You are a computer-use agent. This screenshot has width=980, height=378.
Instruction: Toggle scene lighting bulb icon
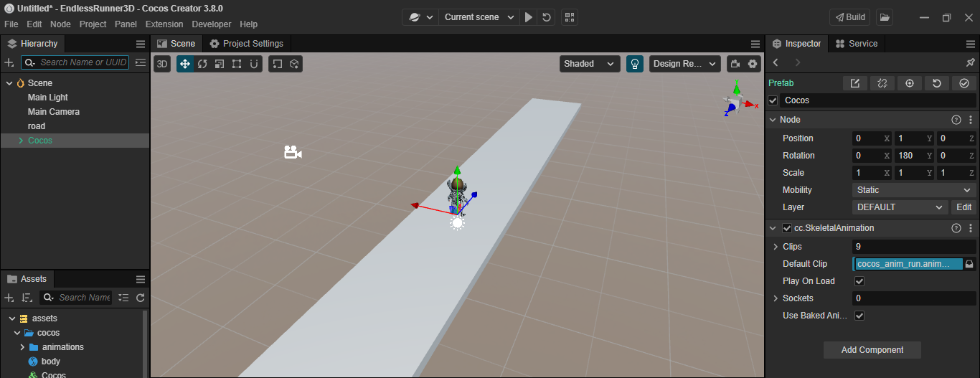tap(634, 64)
